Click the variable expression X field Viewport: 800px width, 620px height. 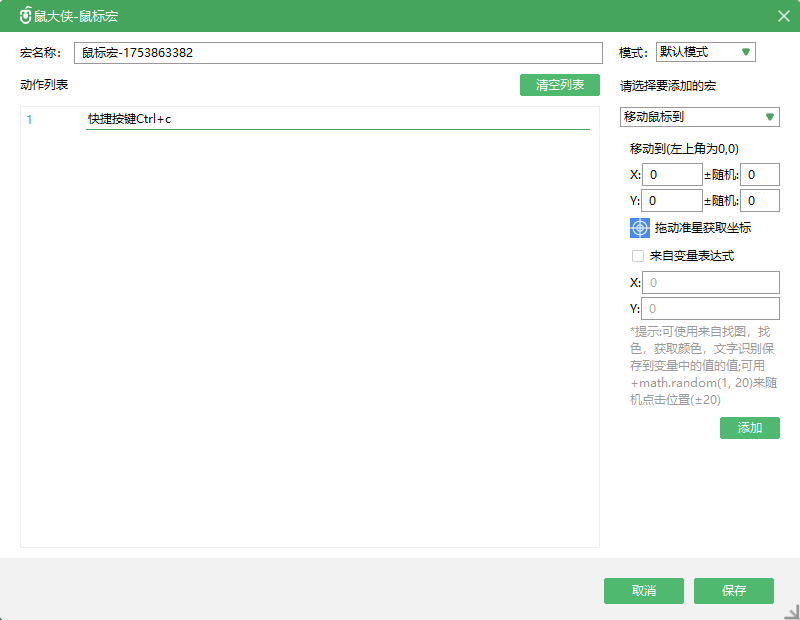pos(710,282)
